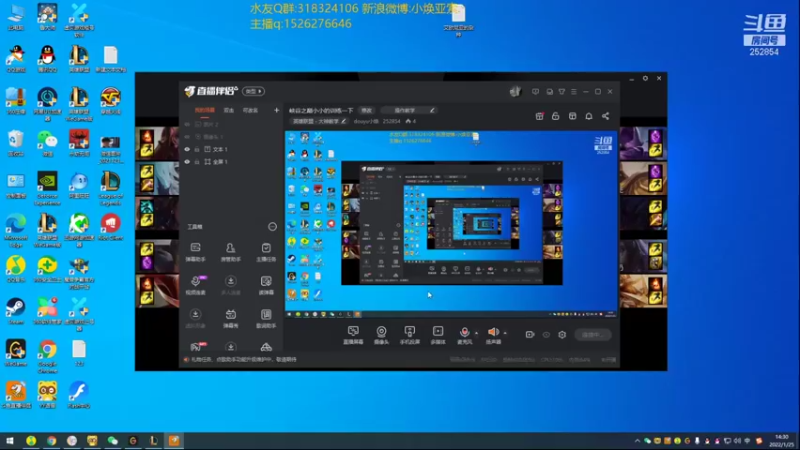800x450 pixels.
Task: Open the 房管助手 tool icon
Action: click(231, 252)
